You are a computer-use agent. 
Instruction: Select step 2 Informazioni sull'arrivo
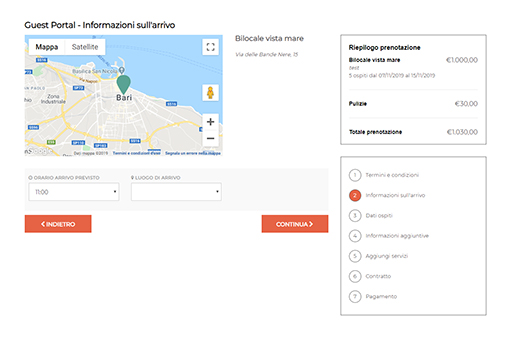[x=387, y=195]
